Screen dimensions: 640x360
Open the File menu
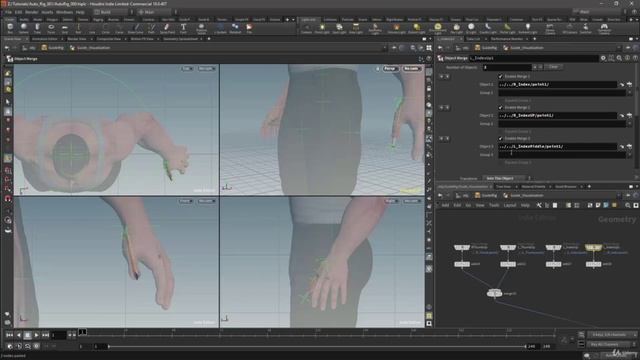click(x=8, y=12)
